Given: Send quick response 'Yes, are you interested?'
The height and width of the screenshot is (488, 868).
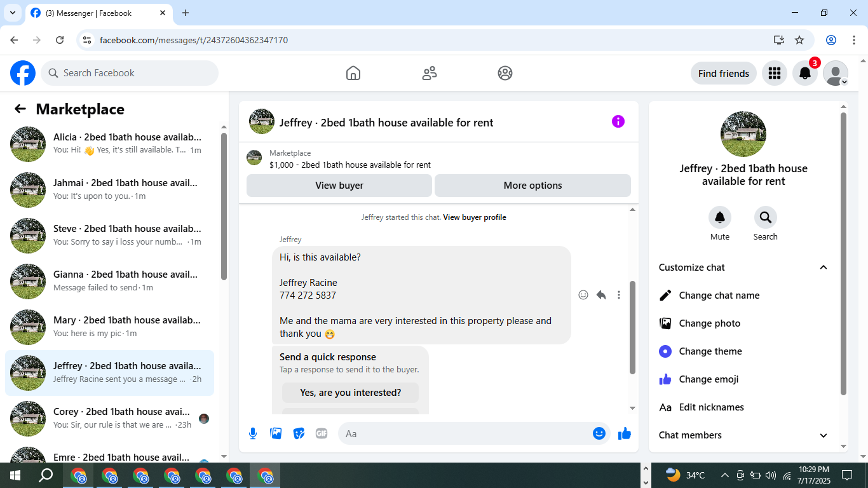Looking at the screenshot, I should click(x=351, y=393).
